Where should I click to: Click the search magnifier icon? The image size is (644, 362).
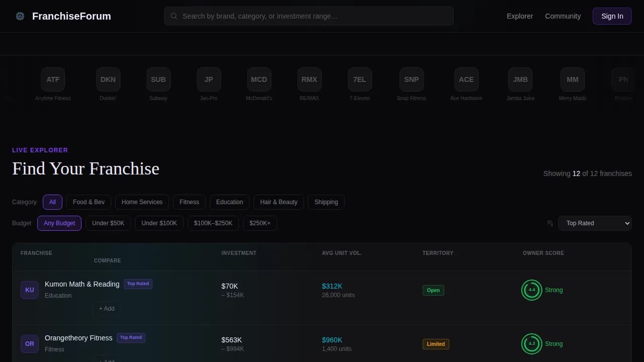[x=174, y=16]
